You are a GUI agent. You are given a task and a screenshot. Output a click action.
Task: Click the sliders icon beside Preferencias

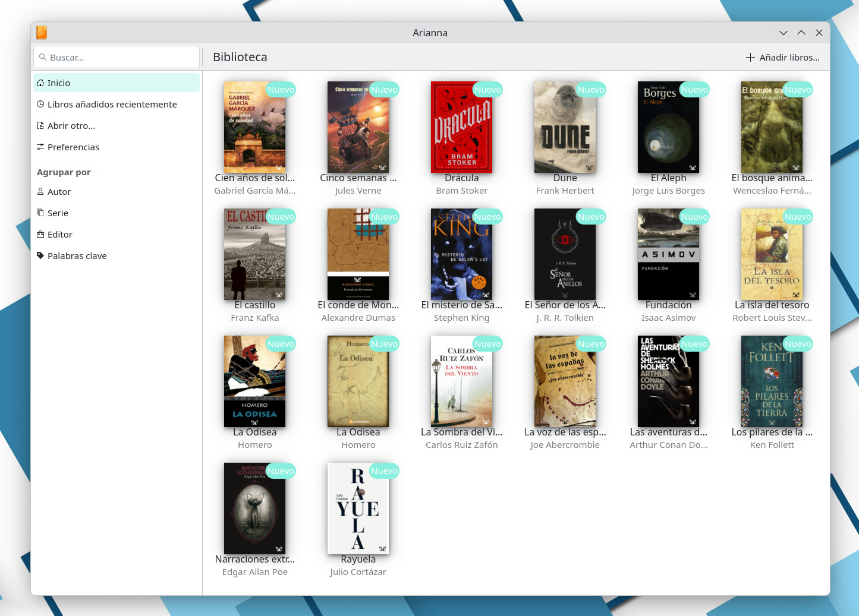(x=40, y=147)
